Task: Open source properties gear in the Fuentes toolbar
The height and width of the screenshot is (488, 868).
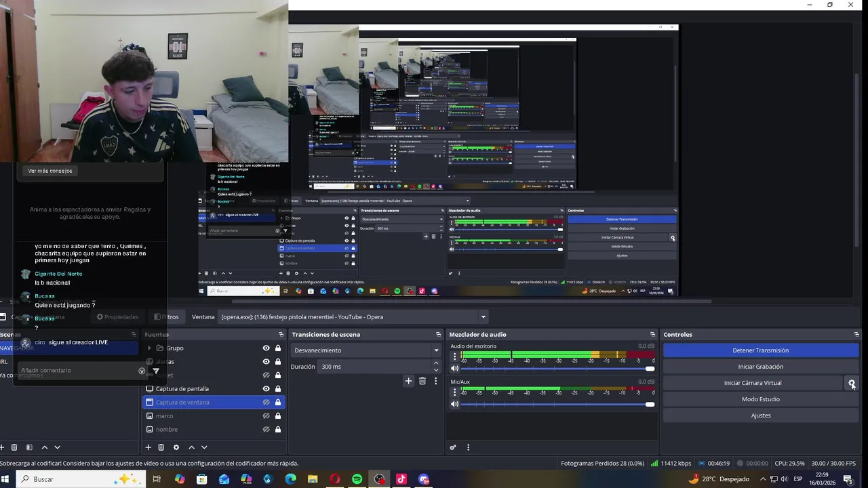Action: 176,447
